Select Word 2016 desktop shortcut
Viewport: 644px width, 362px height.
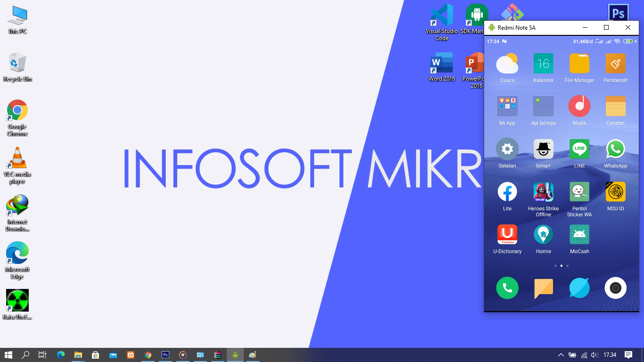tap(442, 67)
